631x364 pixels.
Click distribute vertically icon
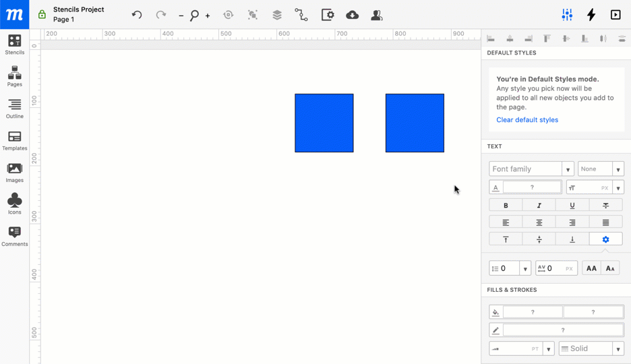pos(622,38)
